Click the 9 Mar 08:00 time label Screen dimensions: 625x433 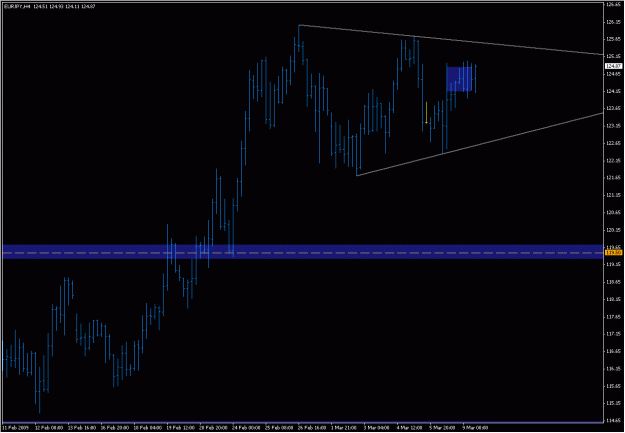click(476, 428)
